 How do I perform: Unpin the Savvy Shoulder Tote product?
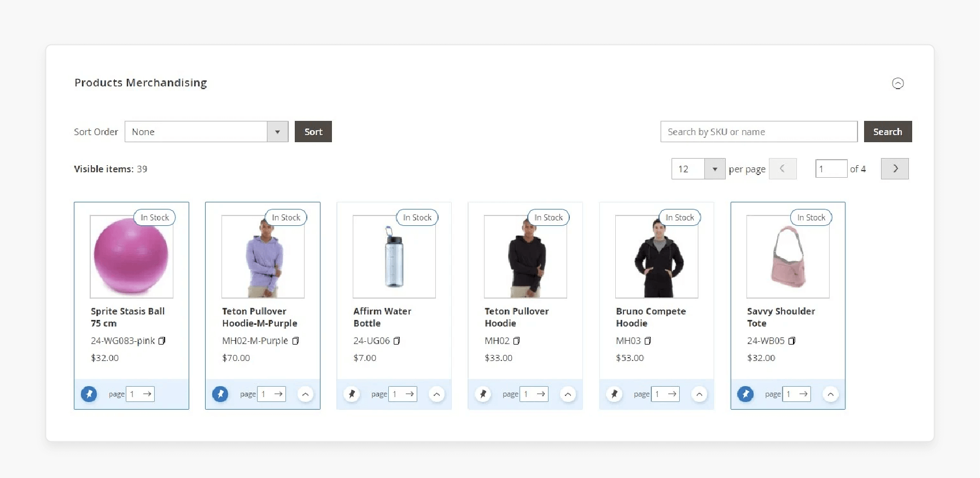click(745, 394)
